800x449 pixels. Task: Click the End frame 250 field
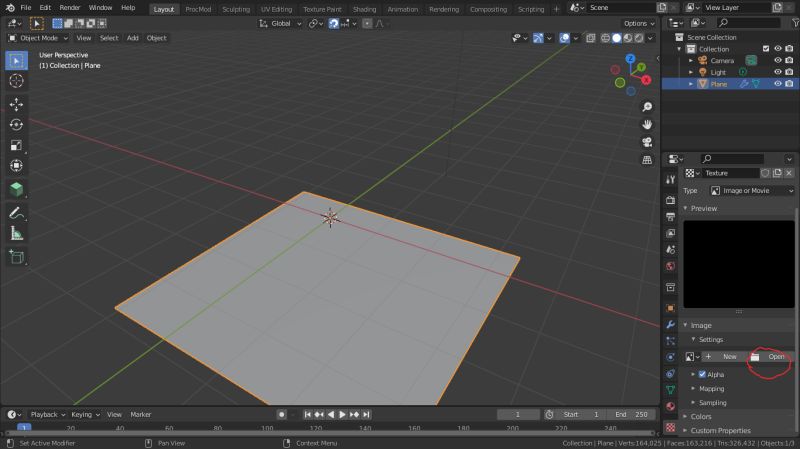point(631,415)
